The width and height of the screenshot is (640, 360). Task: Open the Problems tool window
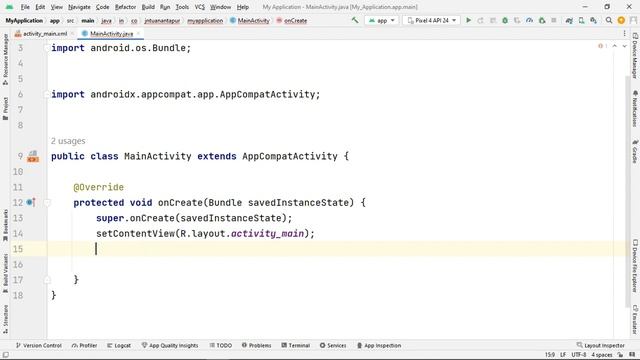(x=256, y=345)
